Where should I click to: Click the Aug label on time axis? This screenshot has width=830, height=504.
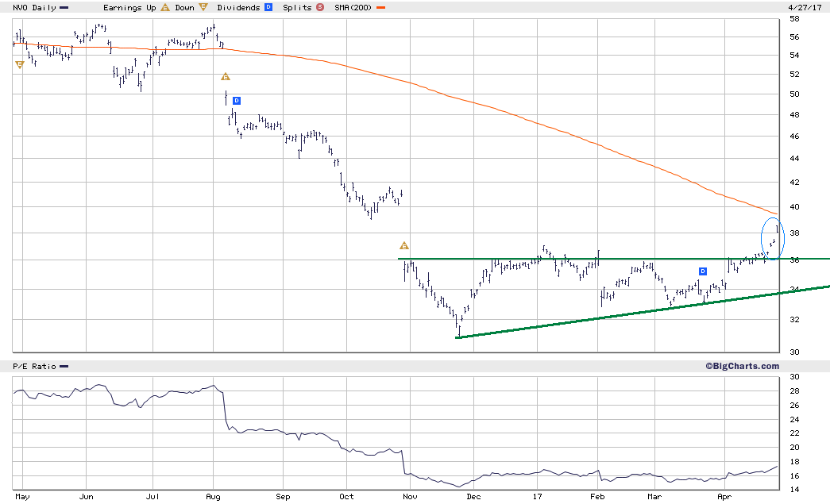pyautogui.click(x=213, y=497)
